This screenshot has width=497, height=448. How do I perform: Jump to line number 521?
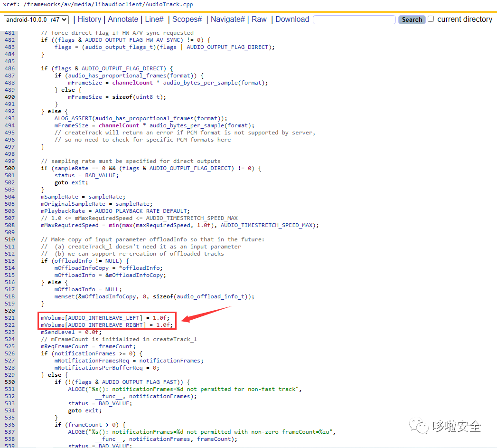[9, 318]
